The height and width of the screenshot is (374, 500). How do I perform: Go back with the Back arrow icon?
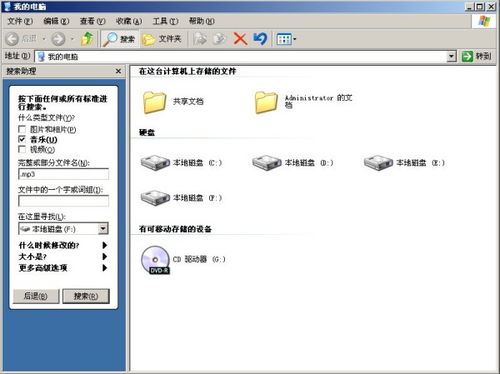tap(12, 39)
